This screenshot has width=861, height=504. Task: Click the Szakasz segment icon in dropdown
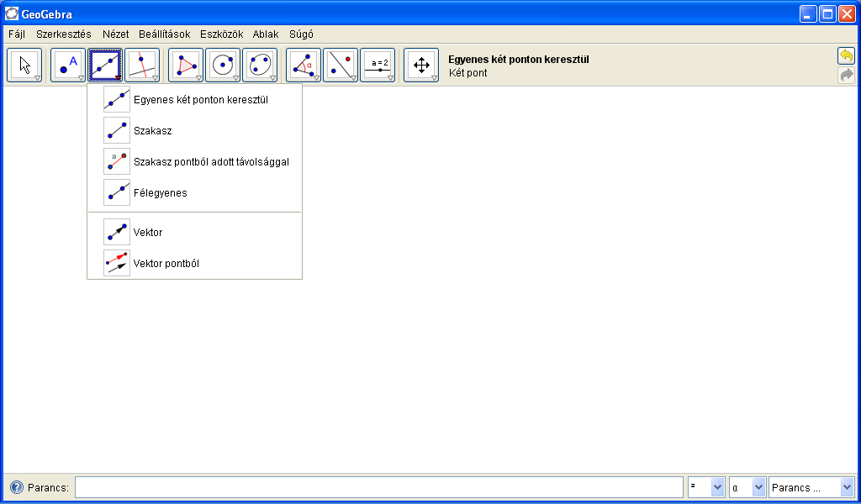coord(117,130)
